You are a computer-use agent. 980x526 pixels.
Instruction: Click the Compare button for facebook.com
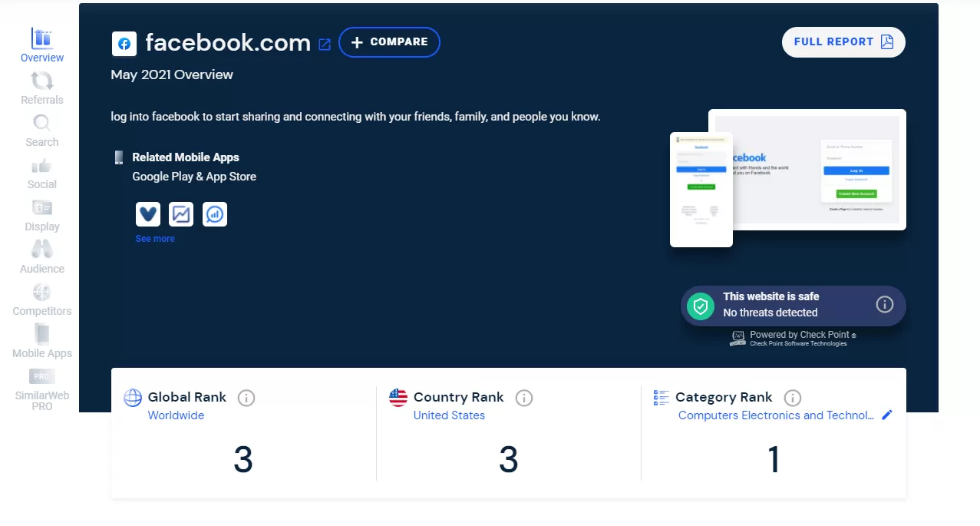click(x=389, y=42)
